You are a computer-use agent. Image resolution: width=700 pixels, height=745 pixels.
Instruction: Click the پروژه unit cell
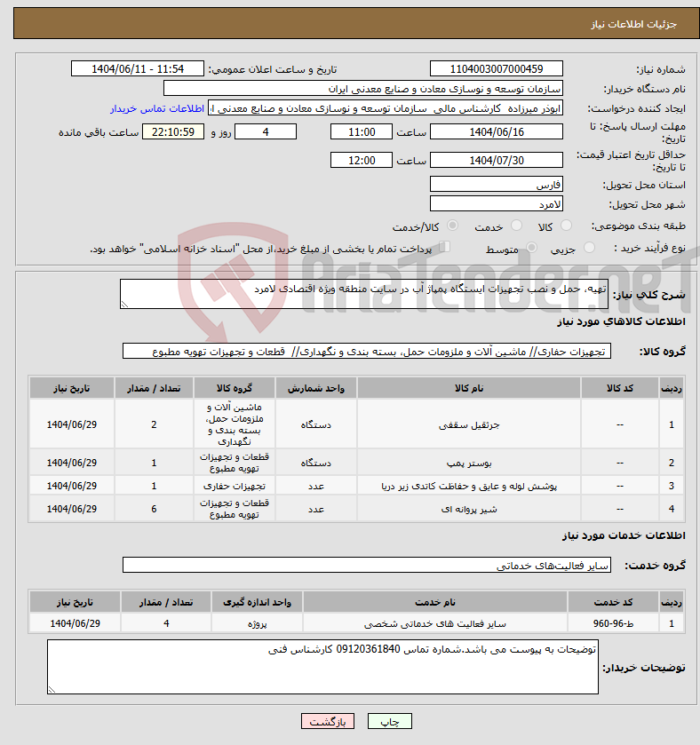click(257, 622)
